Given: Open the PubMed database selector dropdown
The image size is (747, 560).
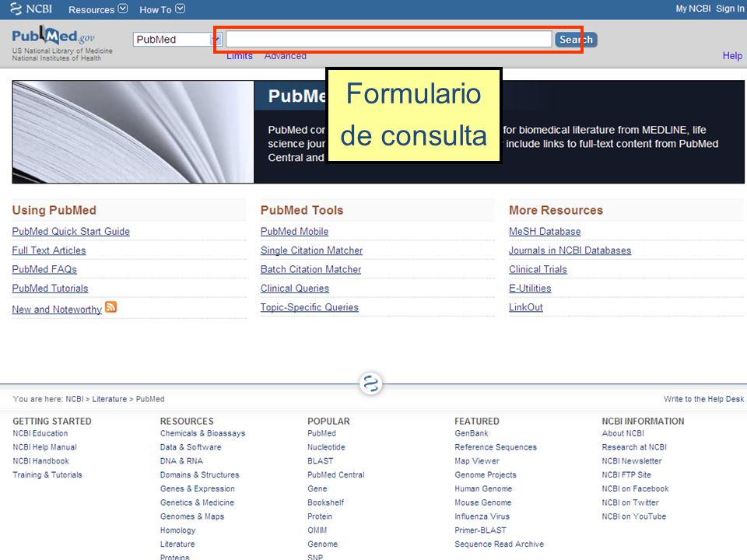Looking at the screenshot, I should [x=177, y=40].
